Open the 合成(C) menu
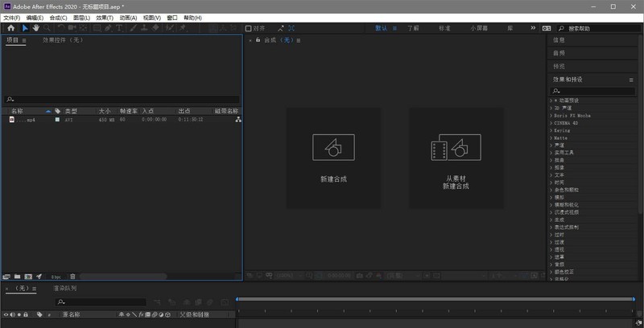Viewport: 644px width, 328px height. click(58, 17)
